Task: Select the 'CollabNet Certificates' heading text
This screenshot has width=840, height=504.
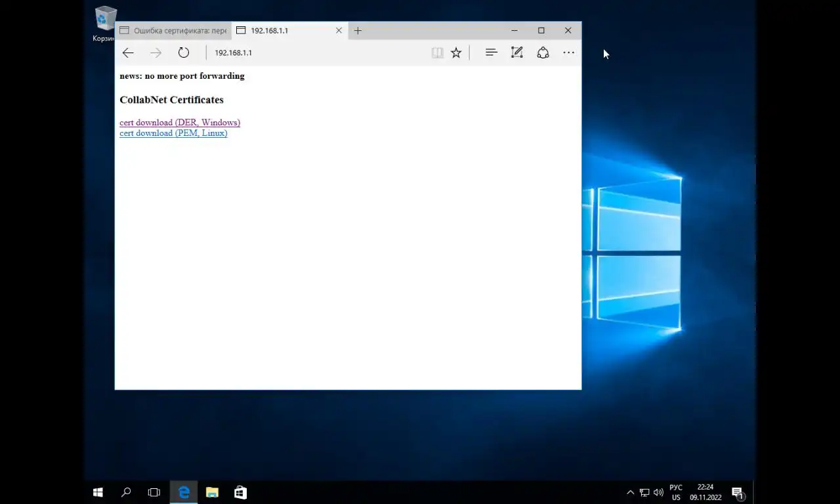Action: pos(171,100)
